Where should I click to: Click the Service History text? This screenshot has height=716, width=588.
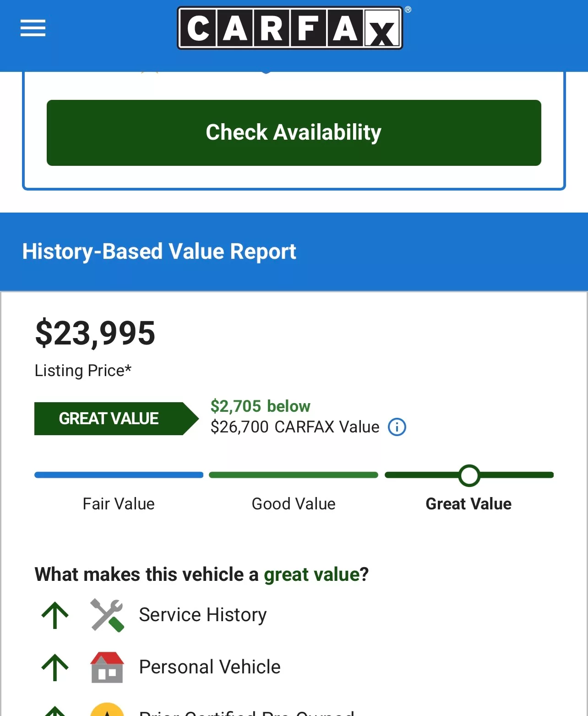[203, 615]
